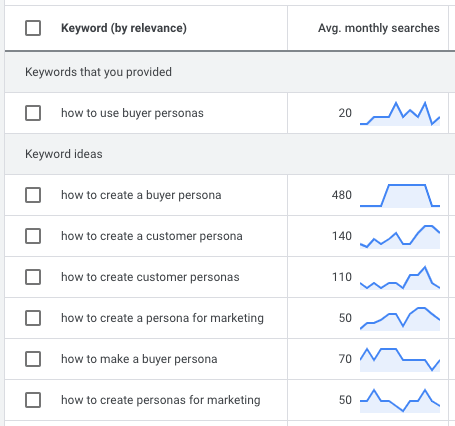Show sparkline for 'how to create a persona for marketing'
The image size is (455, 426).
[400, 319]
